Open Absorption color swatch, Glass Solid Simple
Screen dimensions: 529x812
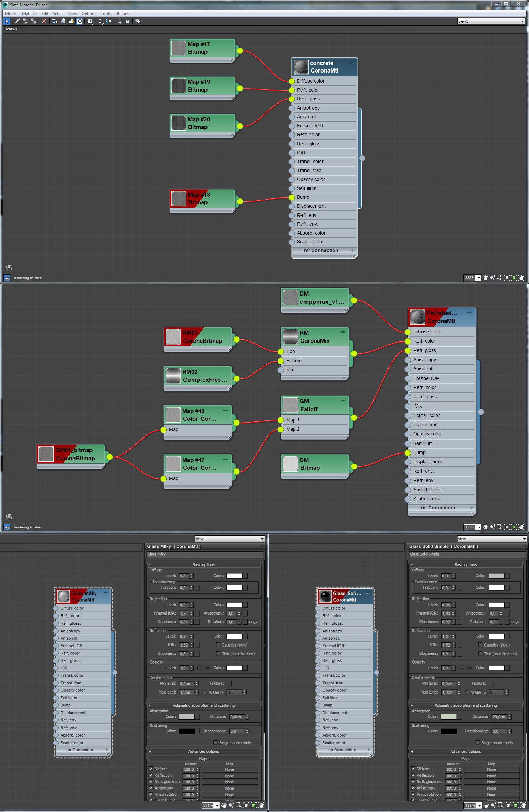(449, 716)
